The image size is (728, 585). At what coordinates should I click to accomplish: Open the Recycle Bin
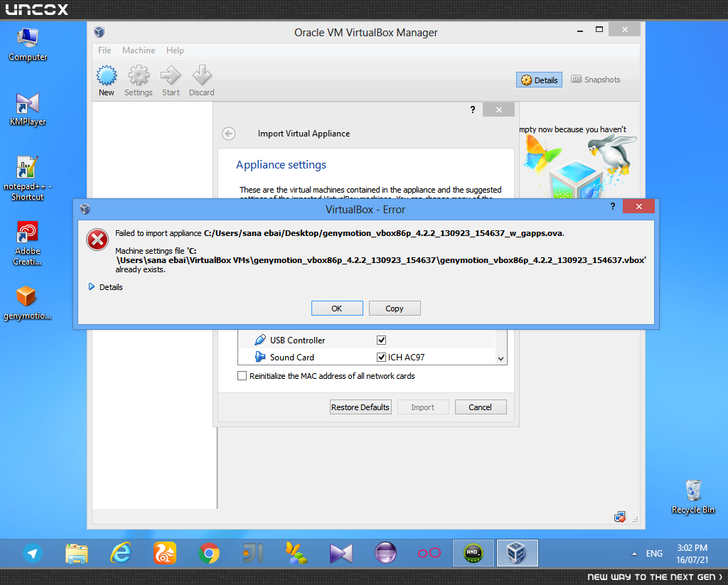tap(693, 498)
